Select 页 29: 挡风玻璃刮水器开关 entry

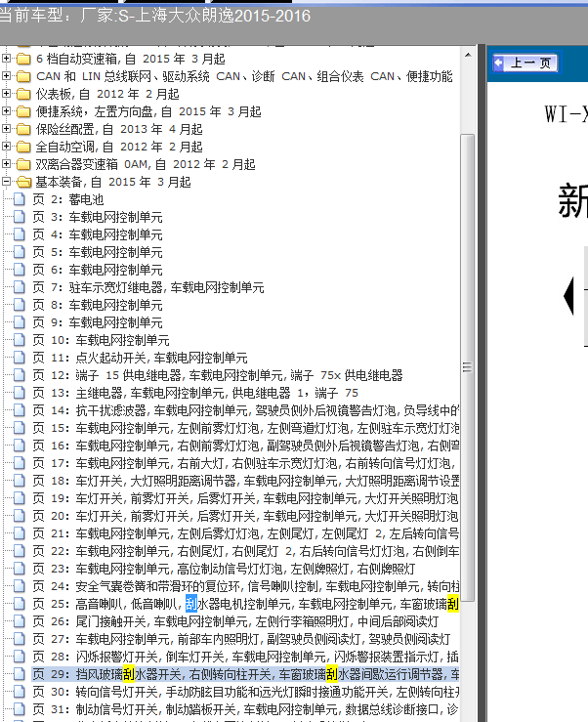245,674
